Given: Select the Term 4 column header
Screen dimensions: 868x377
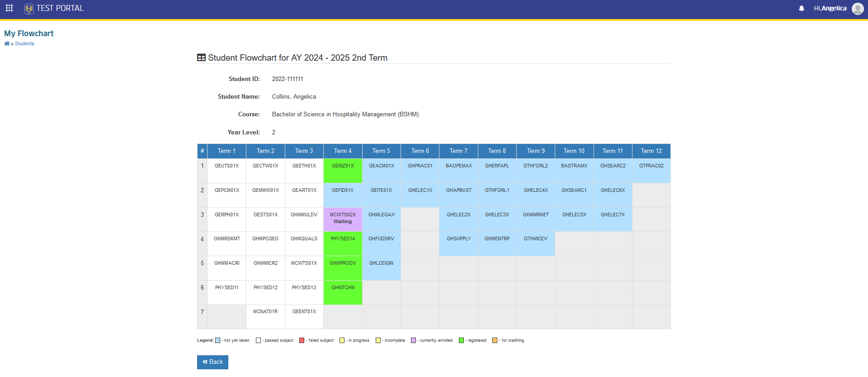Looking at the screenshot, I should click(x=343, y=151).
